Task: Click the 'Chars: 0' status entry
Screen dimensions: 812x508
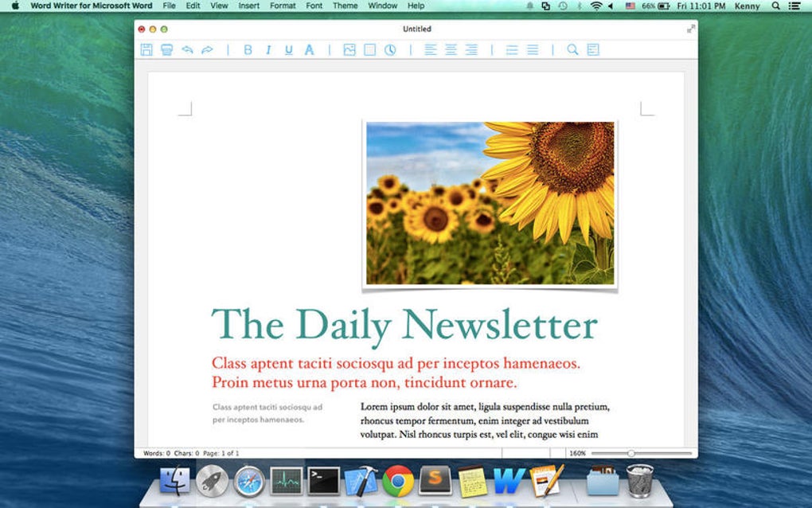Action: [186, 453]
